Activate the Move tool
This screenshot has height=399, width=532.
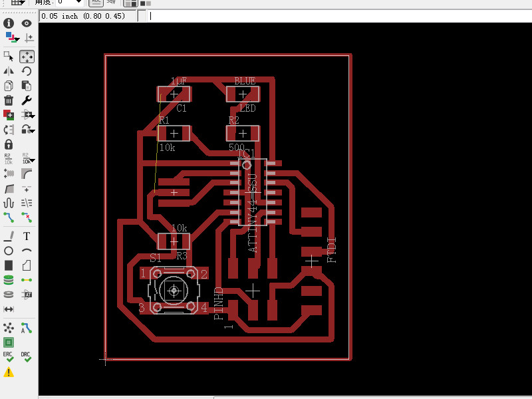tap(27, 57)
